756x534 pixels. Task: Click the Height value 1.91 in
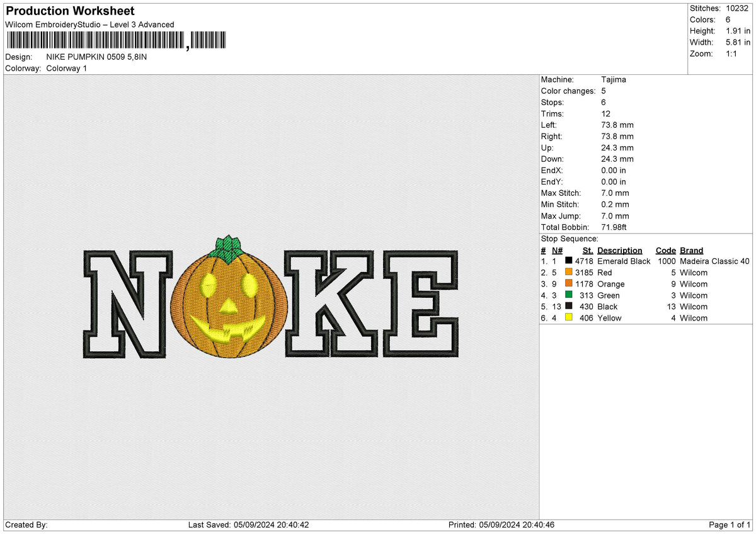click(739, 31)
